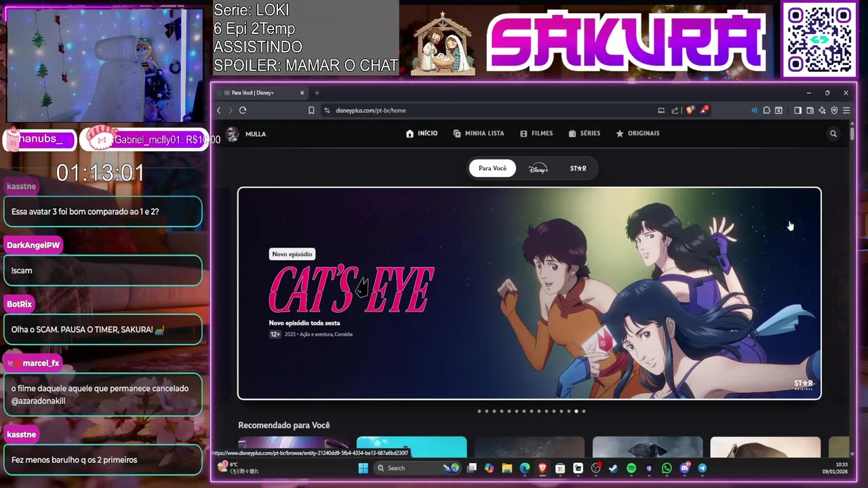Screen dimensions: 868x488
Task: Click the browser forward arrow
Action: (231, 110)
